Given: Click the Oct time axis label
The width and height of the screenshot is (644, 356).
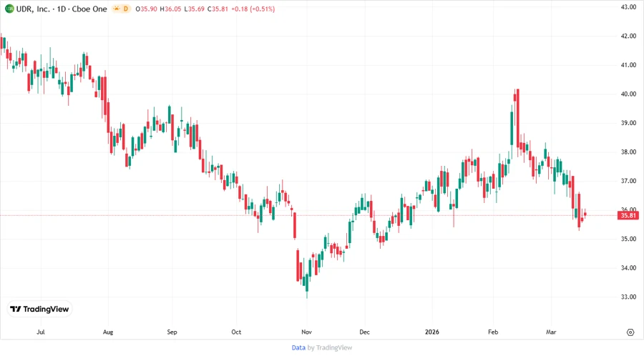Looking at the screenshot, I should coord(236,332).
